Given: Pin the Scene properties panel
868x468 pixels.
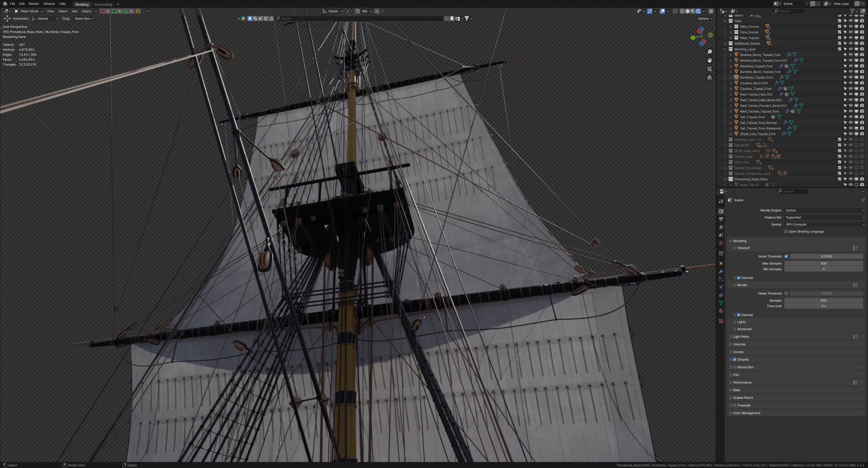Looking at the screenshot, I should [863, 200].
